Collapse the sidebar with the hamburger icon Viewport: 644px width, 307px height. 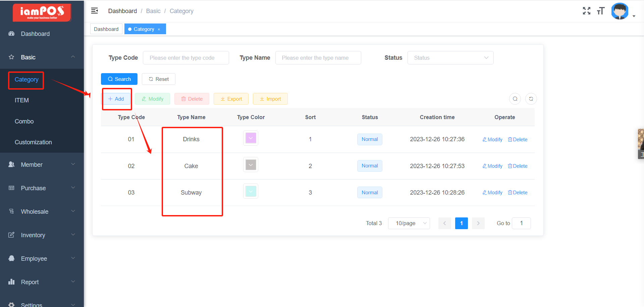94,10
